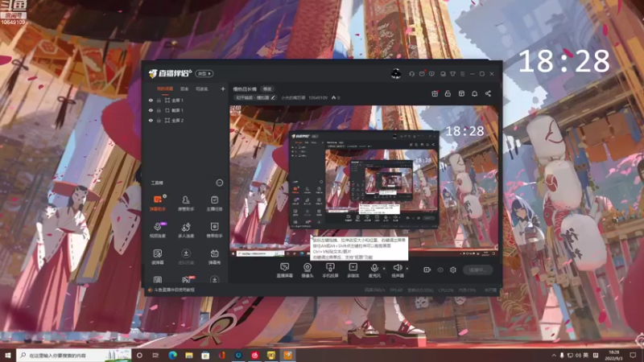644x362 pixels.
Task: Toggle the padlock icon above the preview
Action: pyautogui.click(x=448, y=93)
